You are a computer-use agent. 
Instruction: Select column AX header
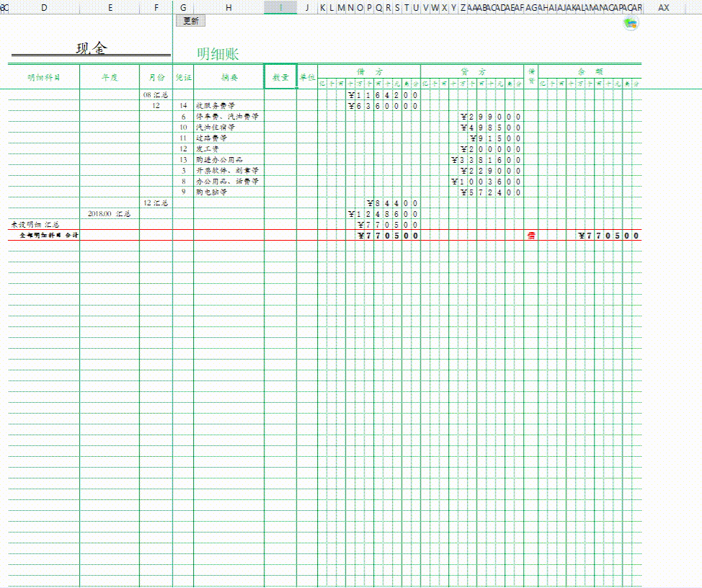coord(664,7)
